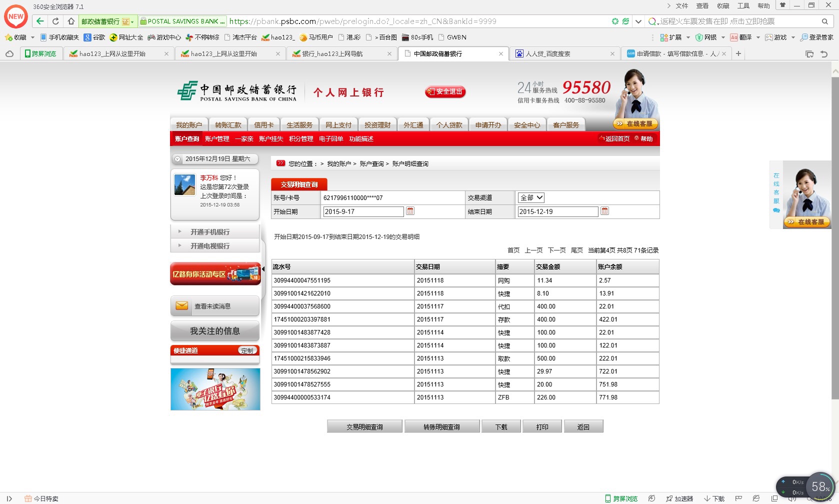Open the 我的账户 navigation tab
This screenshot has width=839, height=504.
tap(189, 124)
